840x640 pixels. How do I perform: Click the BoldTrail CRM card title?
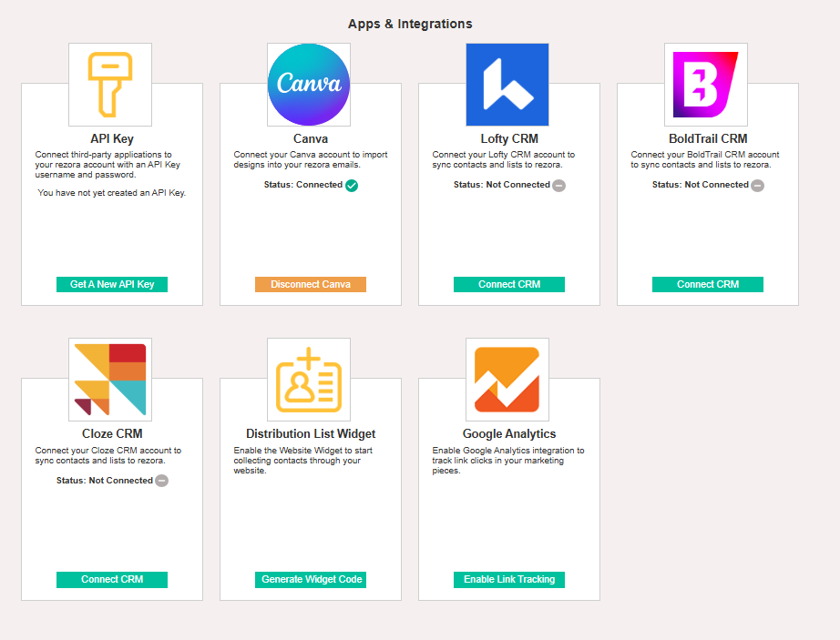708,138
